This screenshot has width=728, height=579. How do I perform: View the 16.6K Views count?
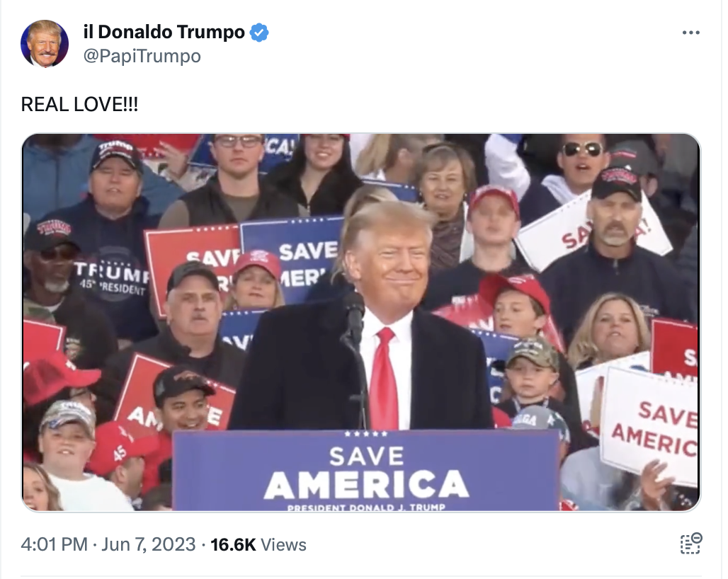258,544
